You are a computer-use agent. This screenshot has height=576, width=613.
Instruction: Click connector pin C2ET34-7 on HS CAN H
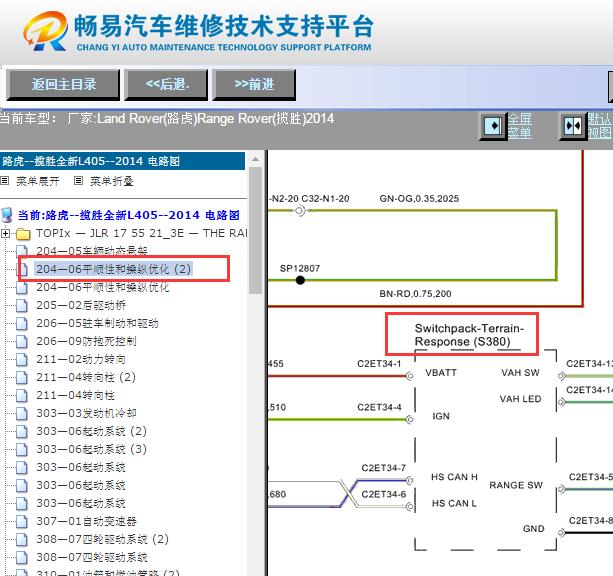(x=410, y=480)
